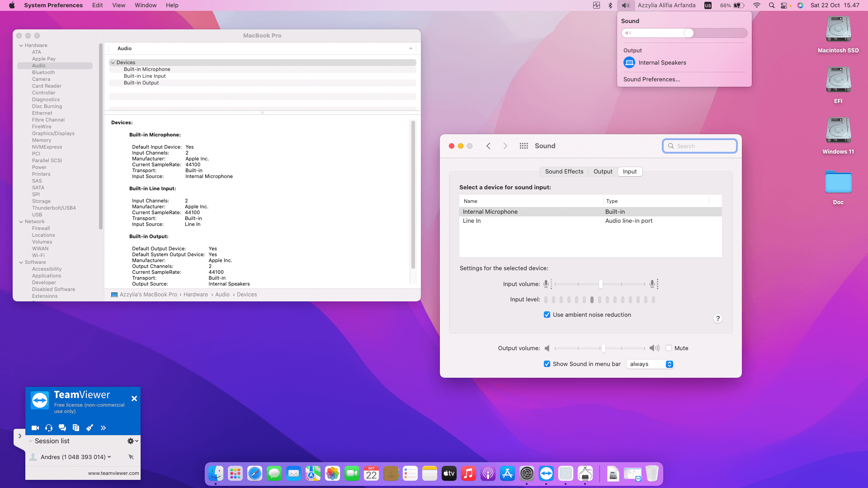Click the TeamViewer session settings gear icon
This screenshot has height=488, width=868.
pyautogui.click(x=131, y=441)
